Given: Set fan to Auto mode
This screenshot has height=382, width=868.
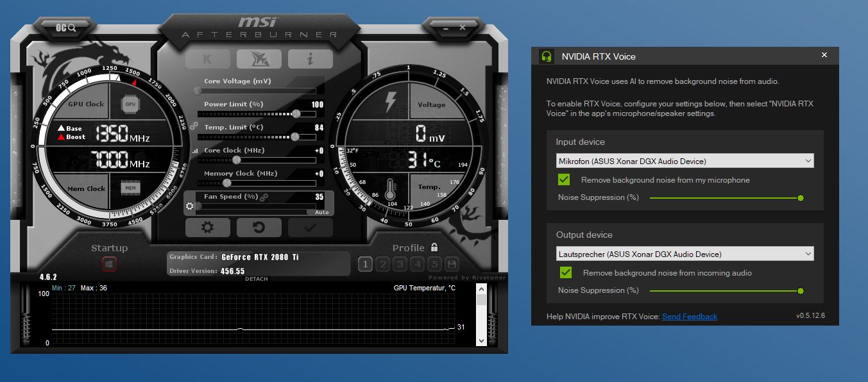Looking at the screenshot, I should (321, 212).
